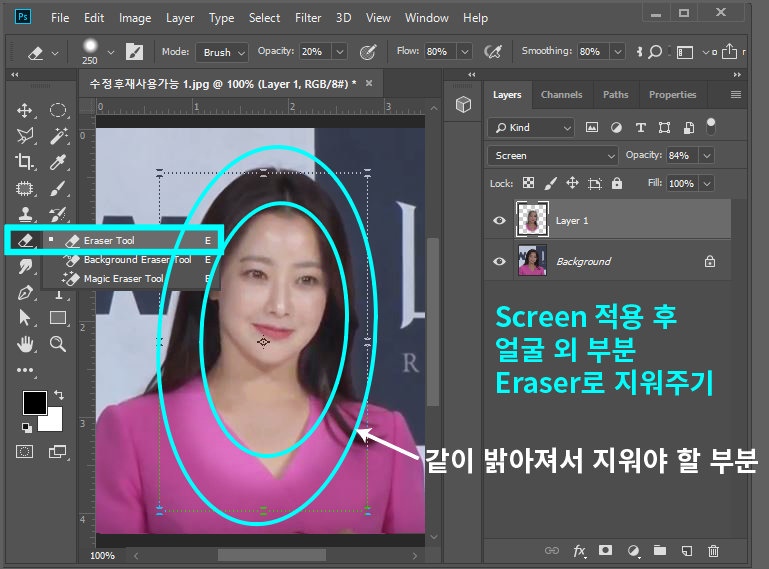The width and height of the screenshot is (769, 569).
Task: Toggle layer filtering switch on or off
Action: click(x=711, y=127)
